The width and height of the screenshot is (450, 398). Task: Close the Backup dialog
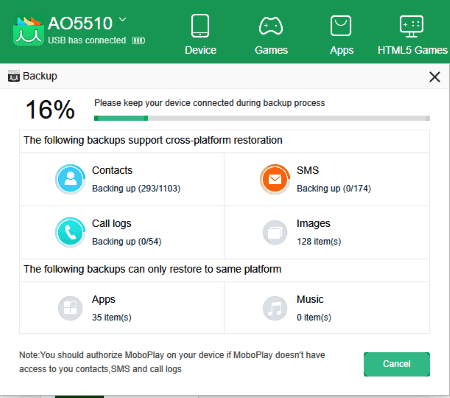click(x=435, y=77)
